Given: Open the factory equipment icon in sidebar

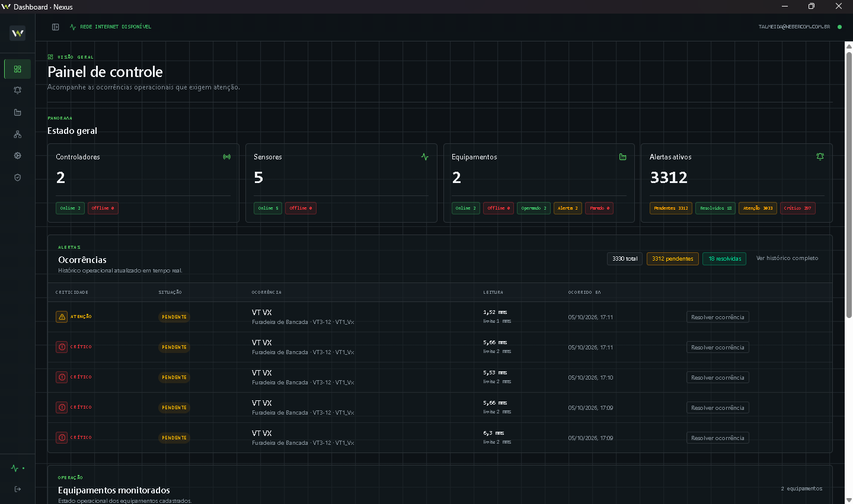Looking at the screenshot, I should [18, 113].
